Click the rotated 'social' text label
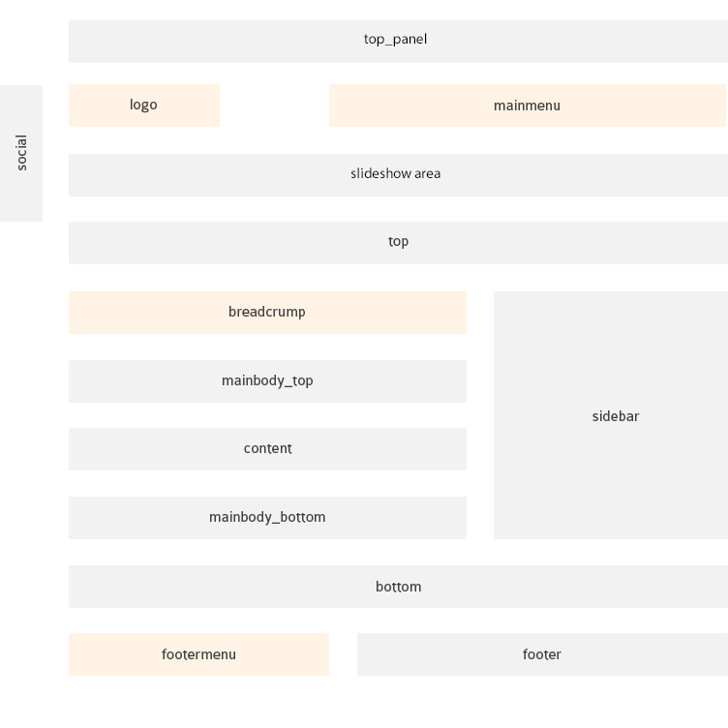728x728 pixels. point(21,153)
